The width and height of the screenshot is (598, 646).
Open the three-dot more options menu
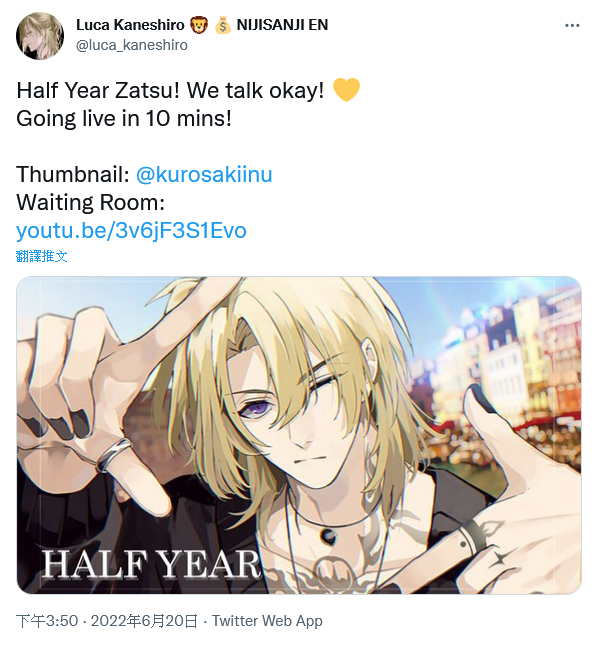tap(572, 26)
